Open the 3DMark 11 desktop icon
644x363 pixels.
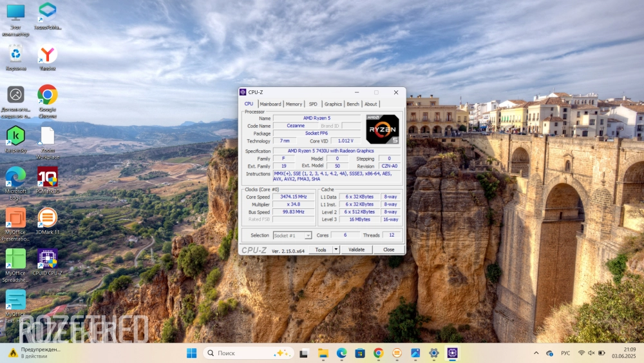tap(47, 218)
